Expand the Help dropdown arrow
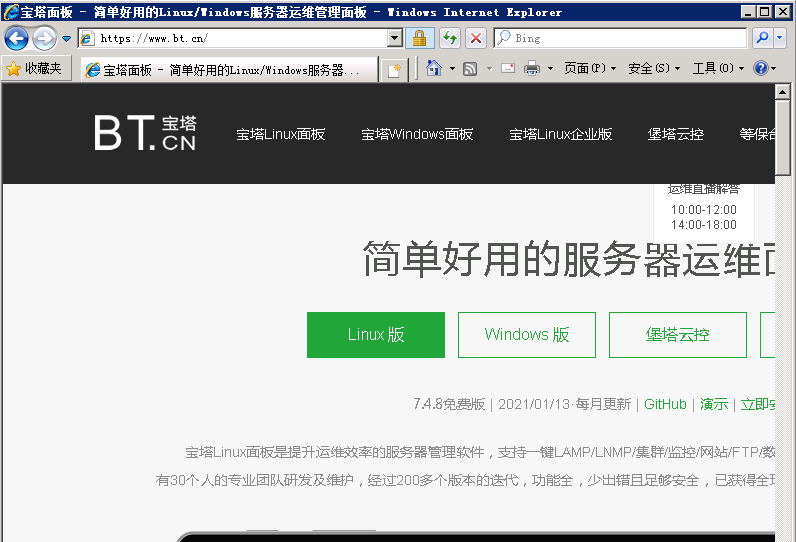The image size is (796, 542). [x=774, y=68]
